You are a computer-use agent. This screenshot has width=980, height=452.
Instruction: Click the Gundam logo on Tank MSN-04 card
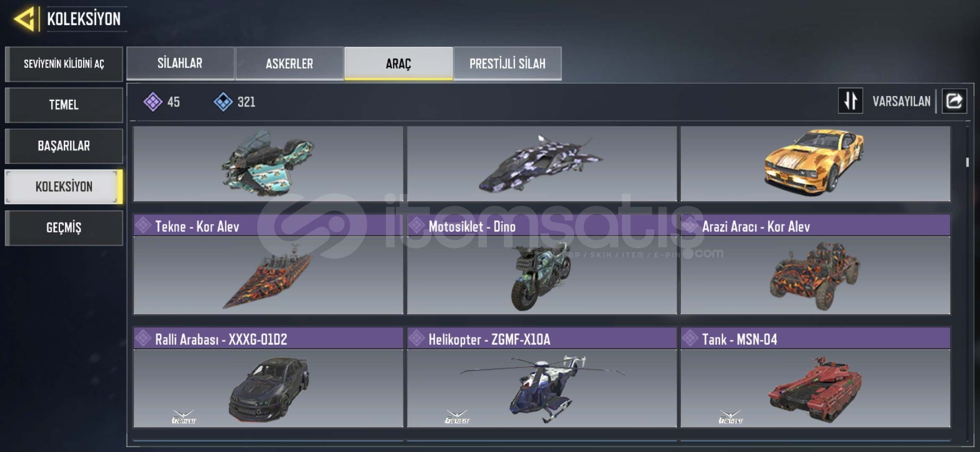tap(730, 417)
